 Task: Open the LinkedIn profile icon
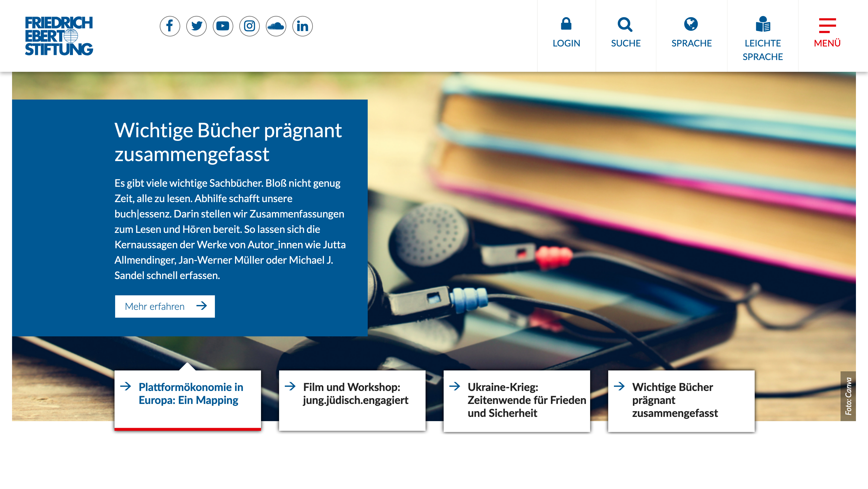(x=302, y=26)
